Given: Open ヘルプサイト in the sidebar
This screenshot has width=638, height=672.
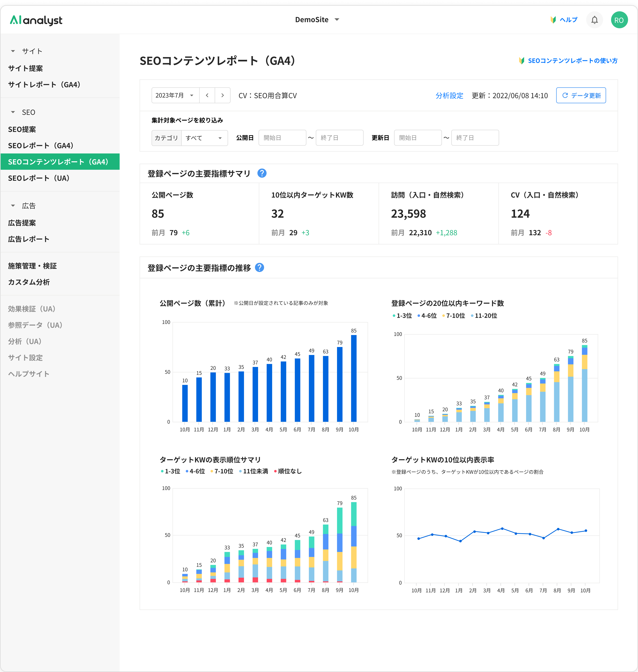Looking at the screenshot, I should pyautogui.click(x=29, y=374).
